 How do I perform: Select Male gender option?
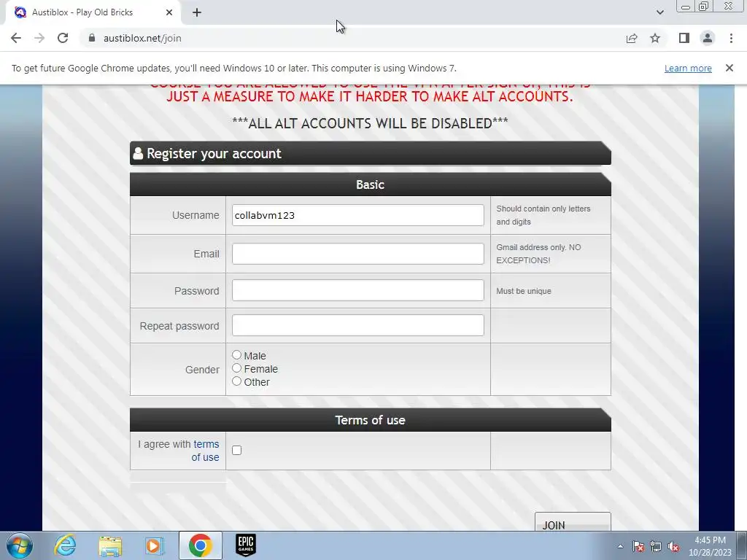(237, 355)
